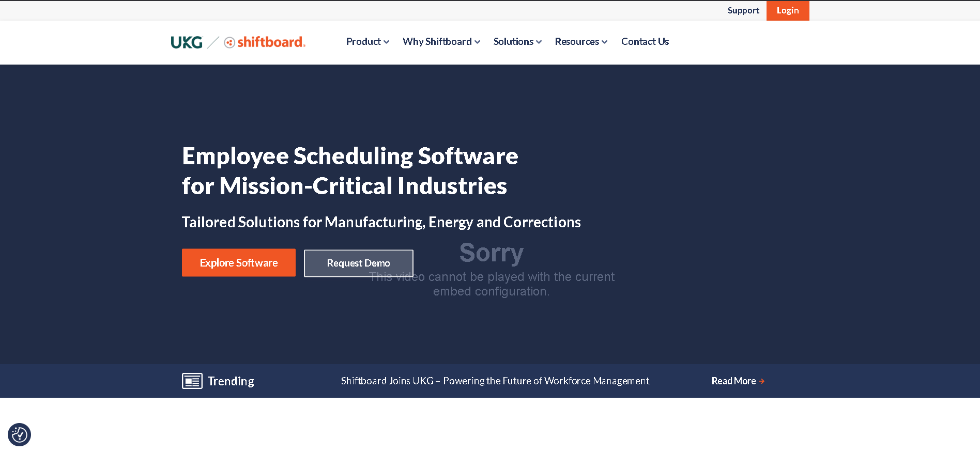Click the Request Demo button
This screenshot has width=980, height=453.
pyautogui.click(x=359, y=263)
